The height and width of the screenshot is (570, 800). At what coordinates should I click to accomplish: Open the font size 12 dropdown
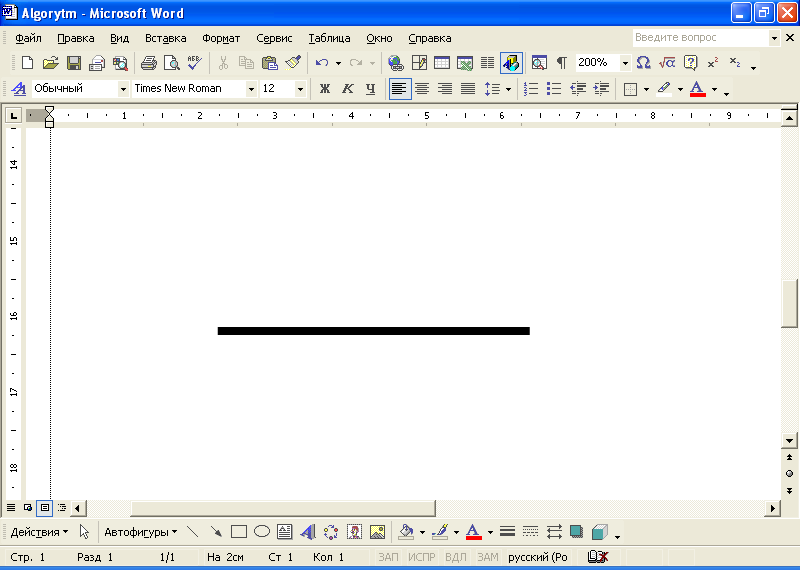[x=300, y=89]
